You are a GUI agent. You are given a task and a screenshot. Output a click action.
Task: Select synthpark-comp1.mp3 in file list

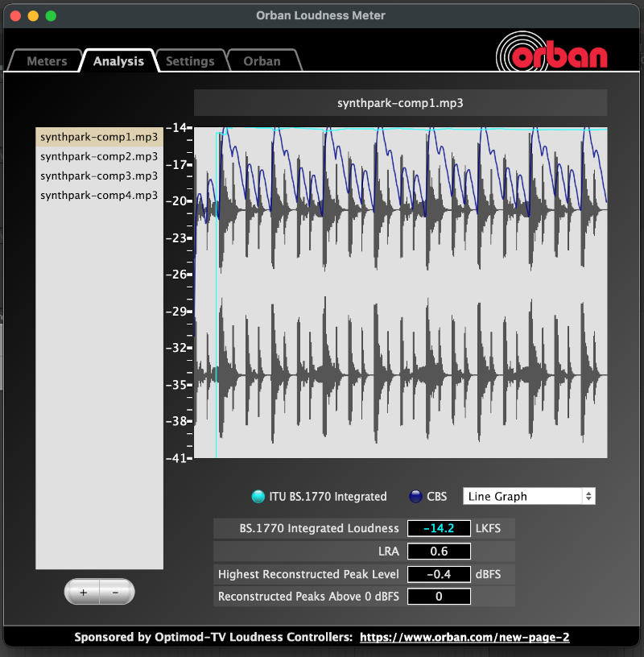(99, 137)
